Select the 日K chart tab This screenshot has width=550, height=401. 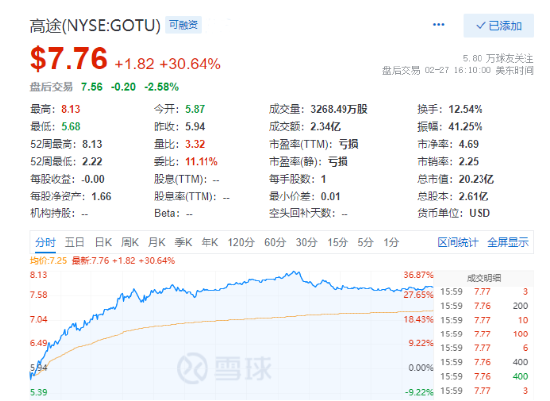pos(103,242)
